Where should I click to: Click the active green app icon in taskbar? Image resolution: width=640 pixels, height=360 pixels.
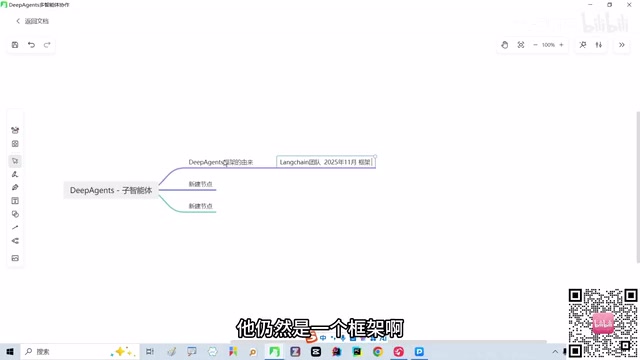point(274,351)
